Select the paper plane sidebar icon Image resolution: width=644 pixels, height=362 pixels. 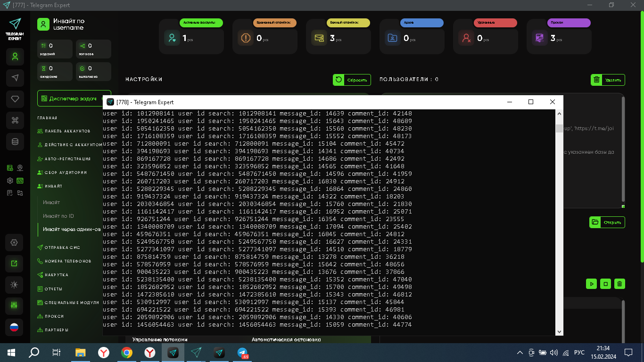click(x=15, y=78)
